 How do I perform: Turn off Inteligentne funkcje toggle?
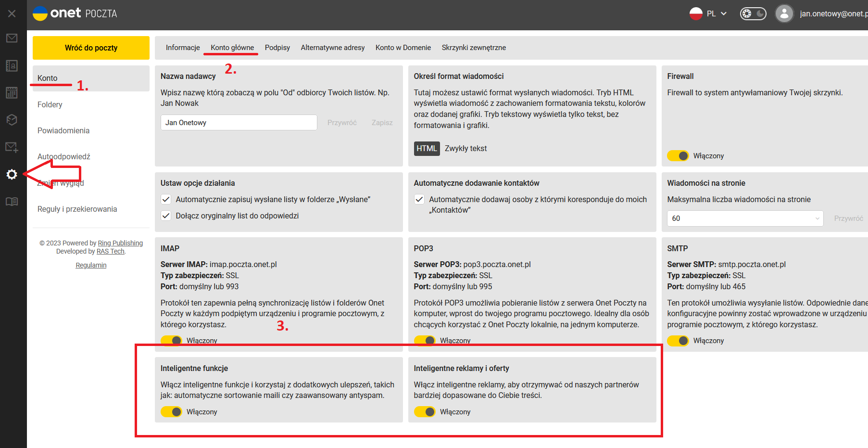(x=171, y=412)
